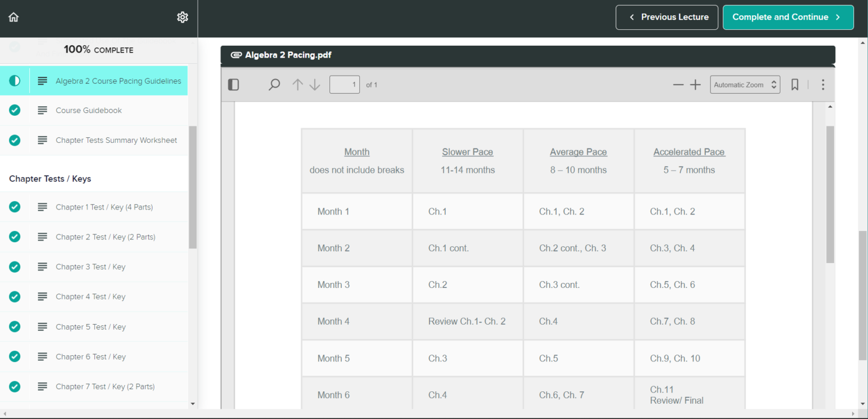868x419 pixels.
Task: Click the PDF bookmark icon
Action: (x=795, y=85)
